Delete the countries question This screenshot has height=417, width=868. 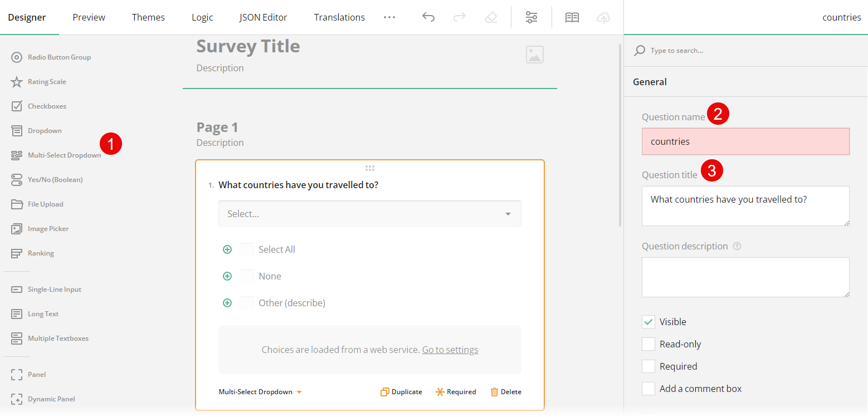(506, 392)
